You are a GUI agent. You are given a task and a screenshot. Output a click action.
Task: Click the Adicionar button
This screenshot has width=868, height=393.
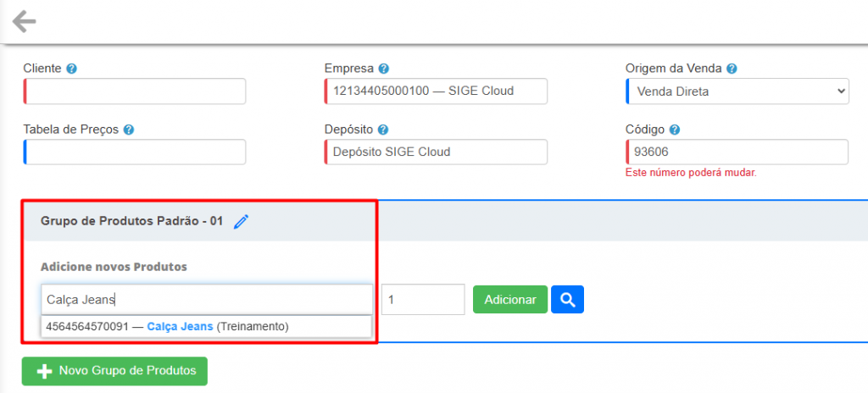509,299
